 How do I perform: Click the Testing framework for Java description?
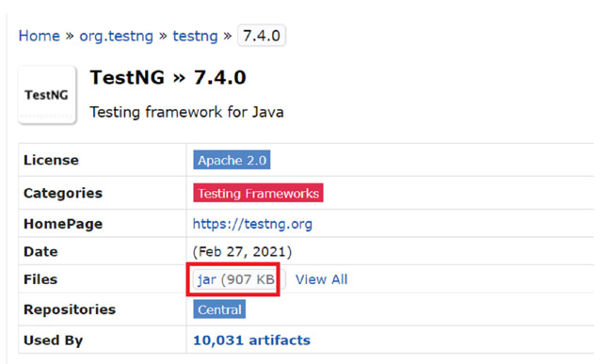(x=186, y=112)
